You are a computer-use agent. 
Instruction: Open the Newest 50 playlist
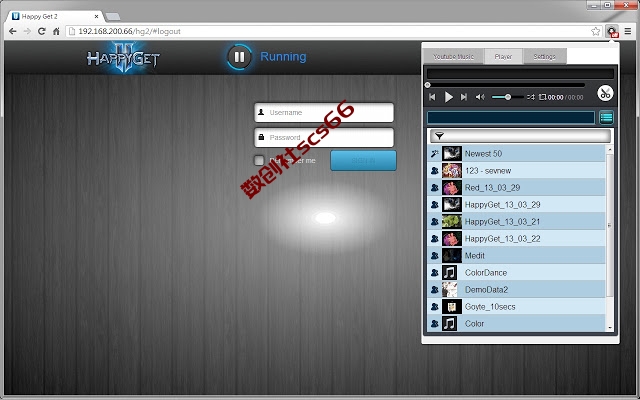(x=516, y=154)
